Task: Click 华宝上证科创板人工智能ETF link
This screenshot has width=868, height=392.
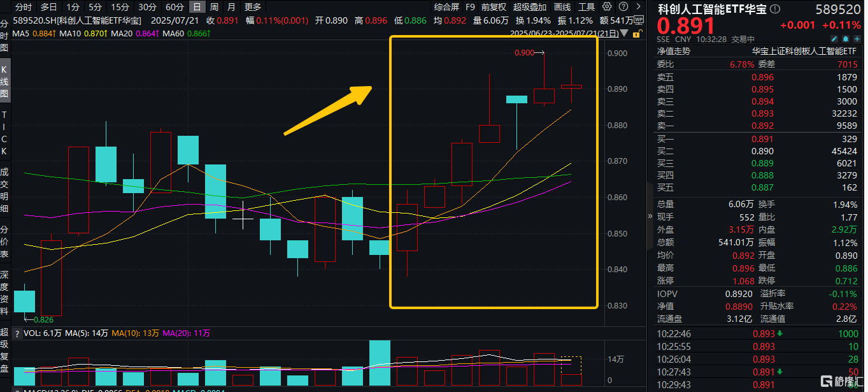Action: coord(804,51)
